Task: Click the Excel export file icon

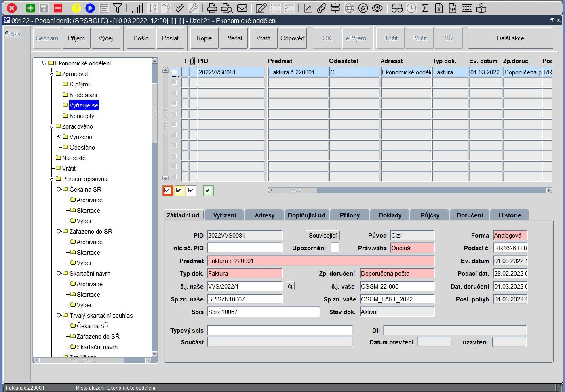Action: pyautogui.click(x=439, y=8)
